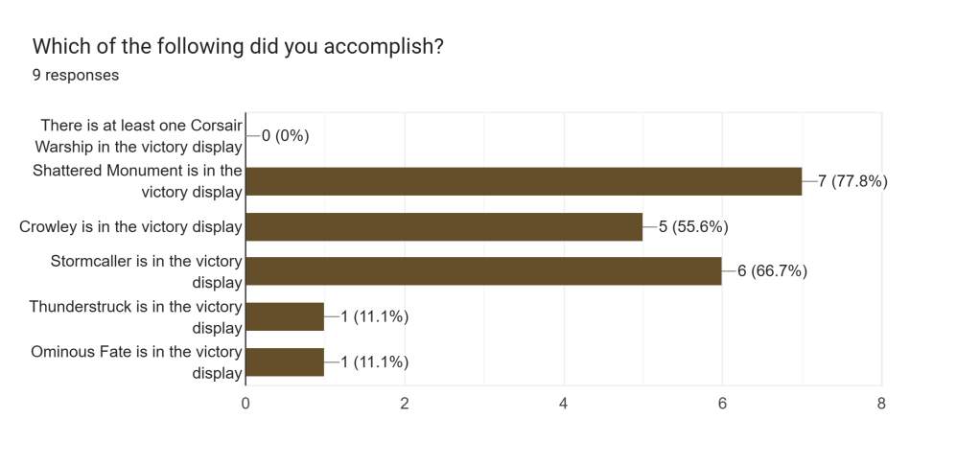This screenshot has width=980, height=466.
Task: Click the '0 (0%)' value label
Action: pos(285,136)
